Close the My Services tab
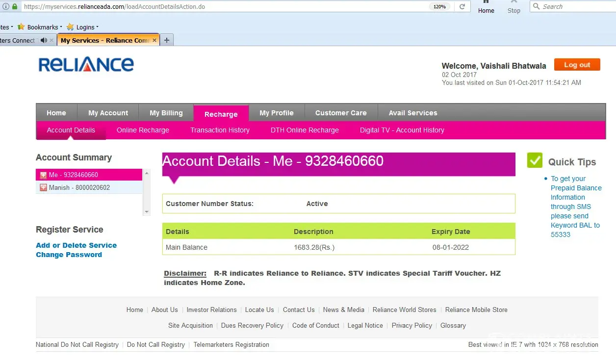Viewport: 616px width, 364px height. pyautogui.click(x=155, y=40)
